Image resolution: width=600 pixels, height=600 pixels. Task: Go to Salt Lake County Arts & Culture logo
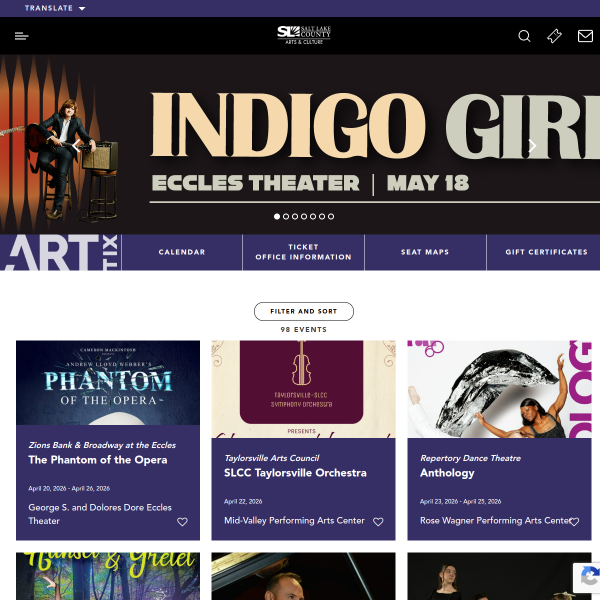tap(304, 35)
